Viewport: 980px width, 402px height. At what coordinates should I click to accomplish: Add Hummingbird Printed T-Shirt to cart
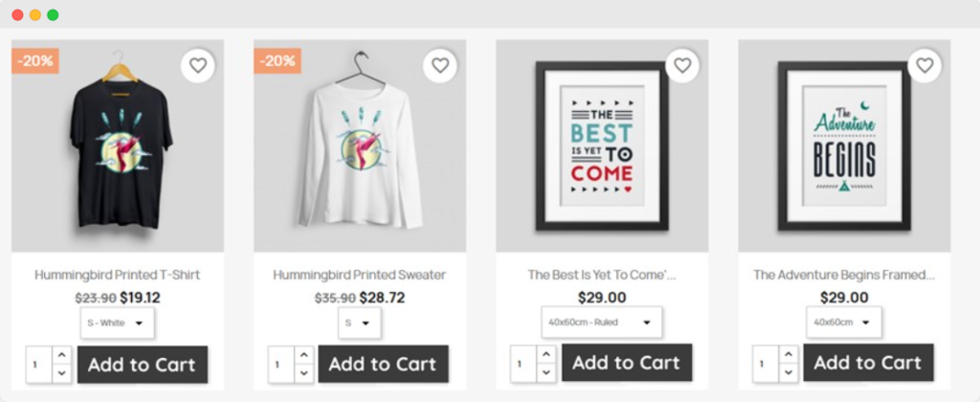(142, 365)
